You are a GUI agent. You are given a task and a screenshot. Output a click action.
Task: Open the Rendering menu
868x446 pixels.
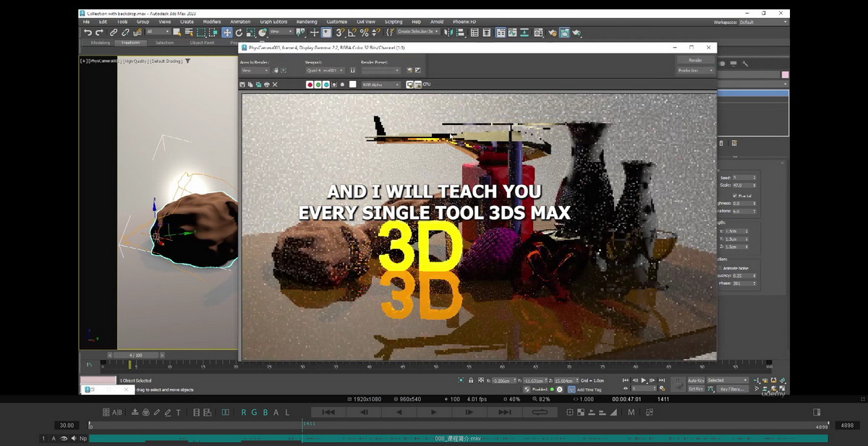coord(306,22)
